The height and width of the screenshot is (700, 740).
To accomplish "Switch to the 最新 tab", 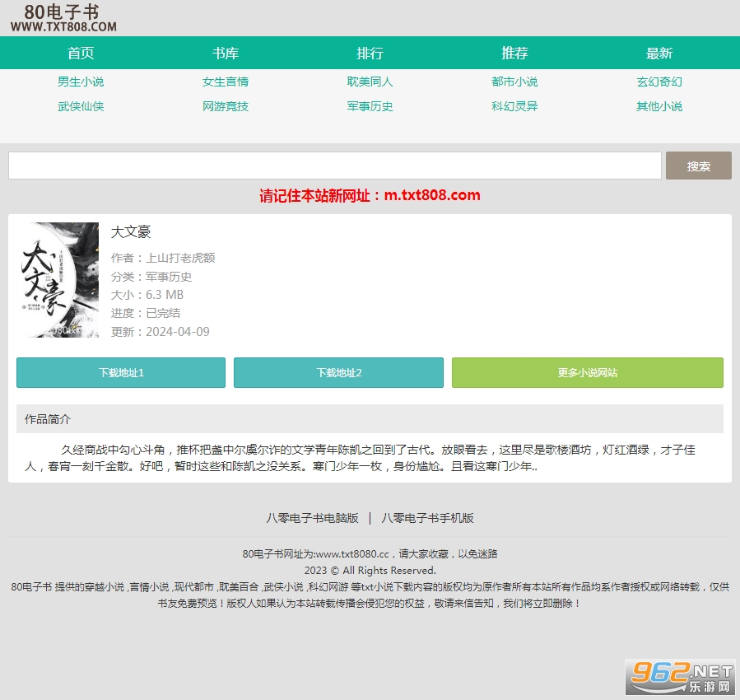I will click(659, 54).
